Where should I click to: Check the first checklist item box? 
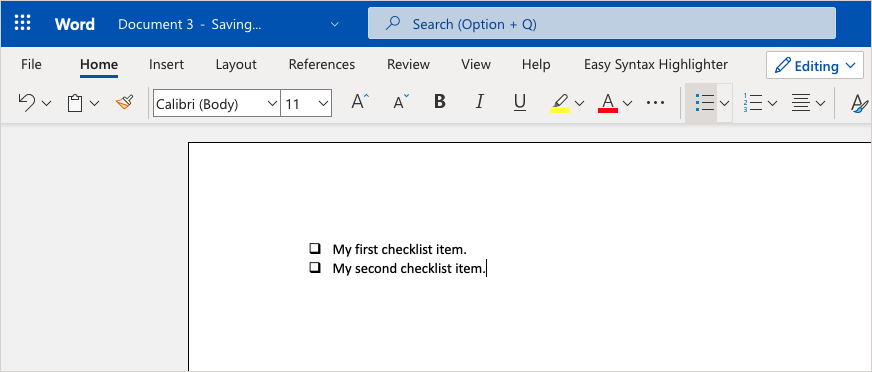315,248
